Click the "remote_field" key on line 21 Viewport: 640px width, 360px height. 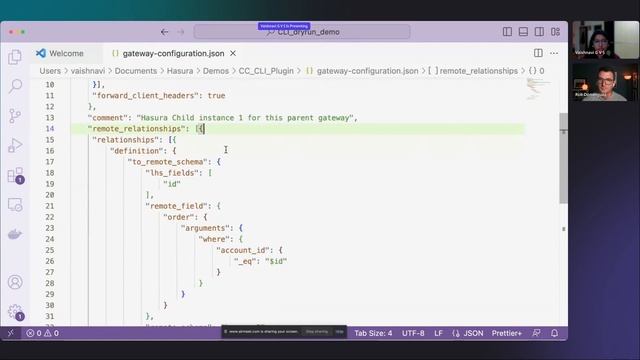[x=176, y=206]
